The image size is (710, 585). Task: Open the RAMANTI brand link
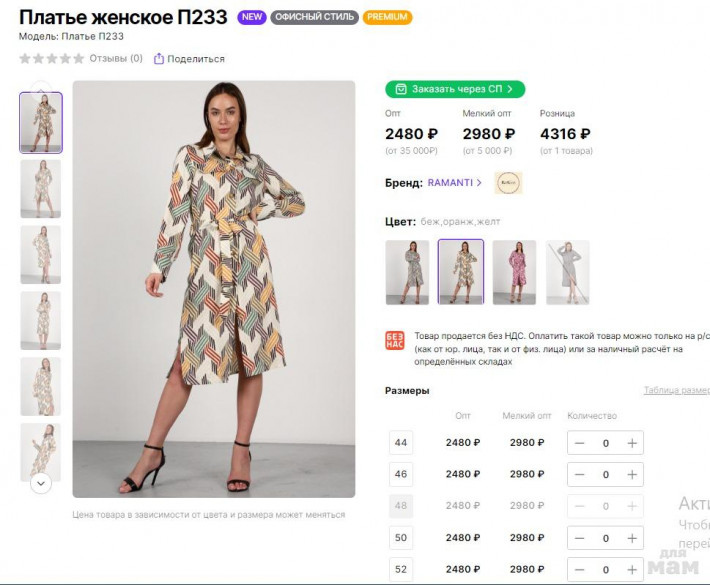(x=455, y=183)
